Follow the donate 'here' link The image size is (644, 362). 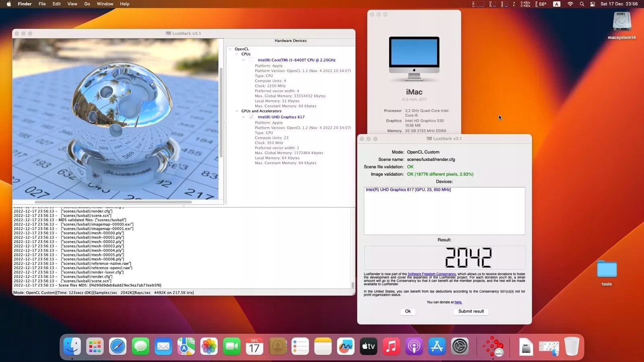pos(458,302)
